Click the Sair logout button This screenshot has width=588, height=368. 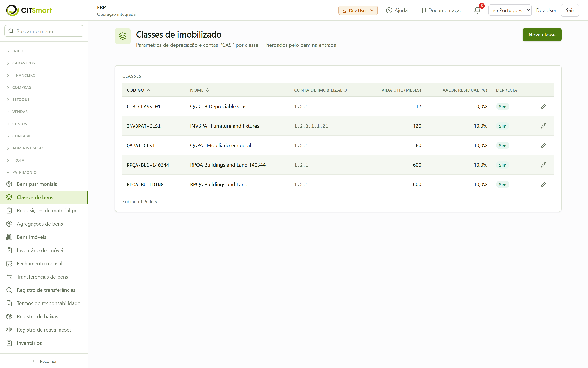pos(570,10)
